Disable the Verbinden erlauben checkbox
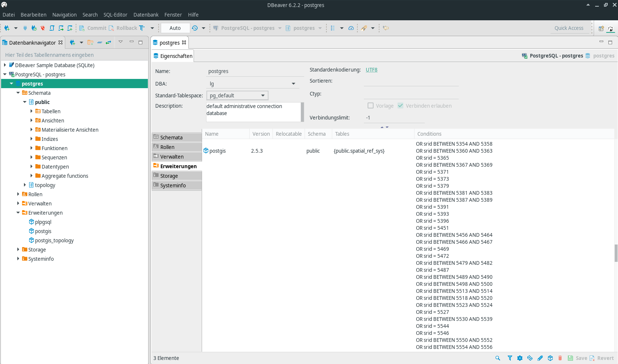618x364 pixels. point(400,105)
